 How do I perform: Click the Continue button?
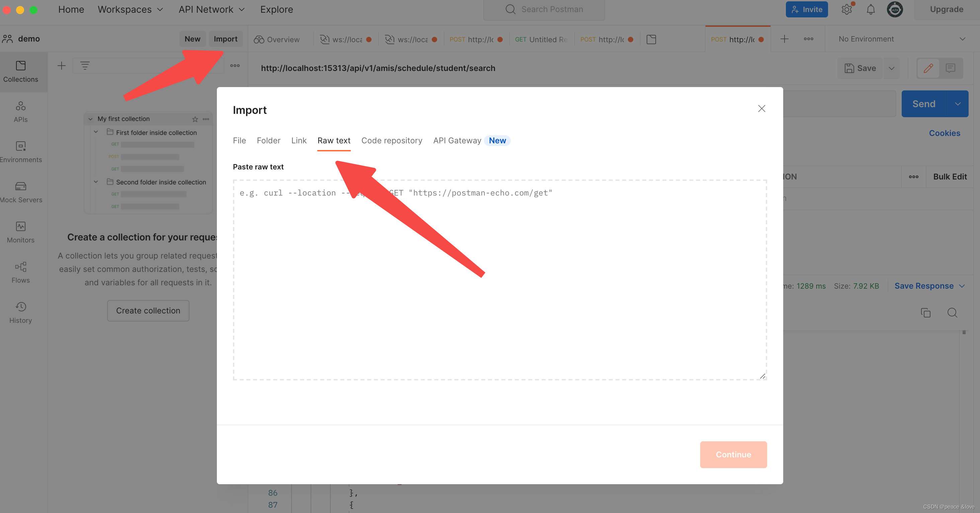tap(733, 454)
